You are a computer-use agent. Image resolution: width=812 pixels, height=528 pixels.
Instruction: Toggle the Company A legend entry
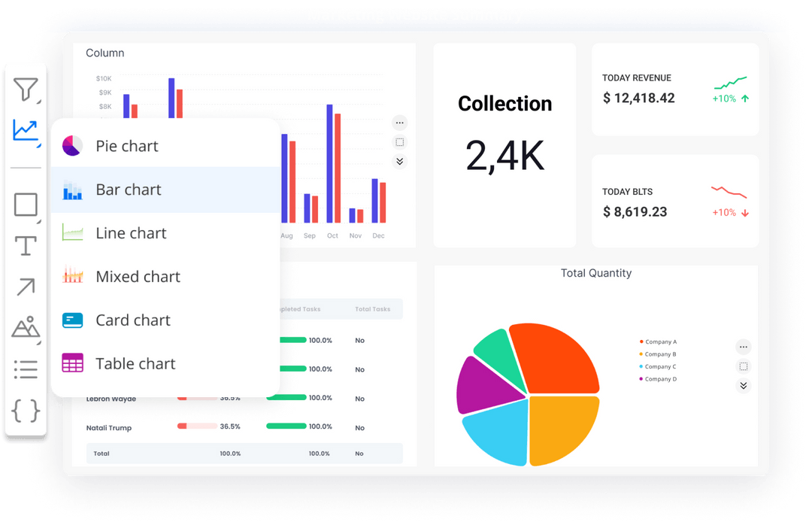click(658, 341)
